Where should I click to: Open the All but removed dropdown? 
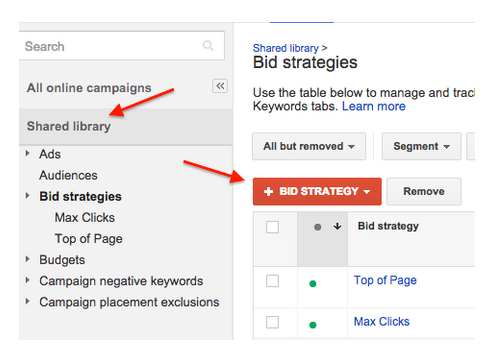[x=309, y=146]
